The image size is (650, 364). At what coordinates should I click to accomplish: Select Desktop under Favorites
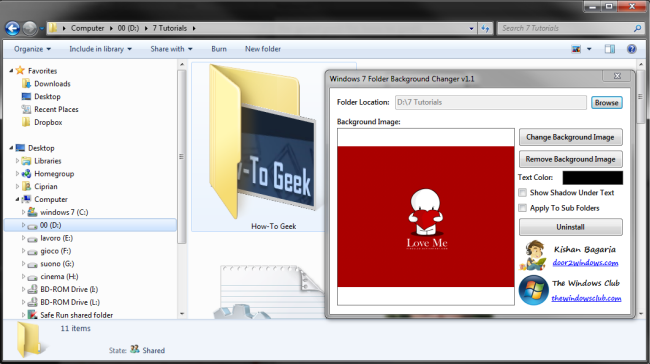point(47,97)
